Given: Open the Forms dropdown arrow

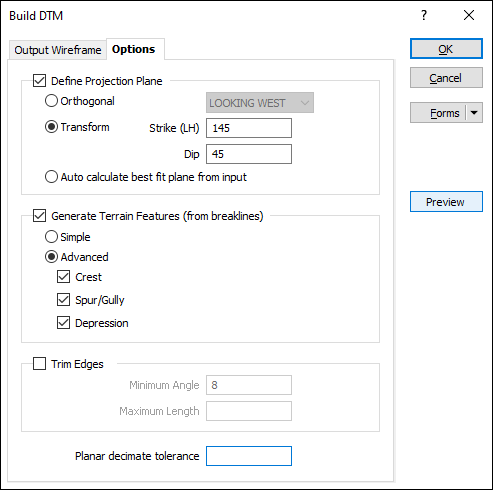Looking at the screenshot, I should point(474,113).
